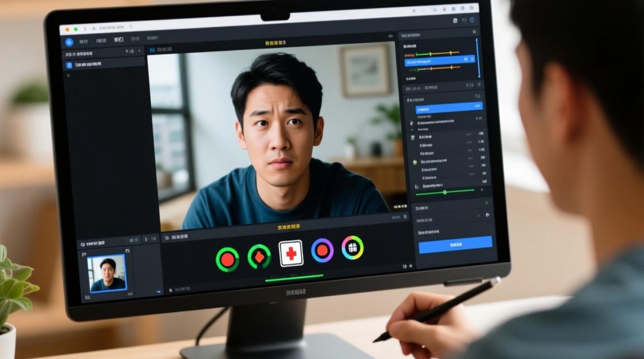The image size is (644, 359).
Task: Open the third tab with highlighted white icon
Action: (x=118, y=40)
